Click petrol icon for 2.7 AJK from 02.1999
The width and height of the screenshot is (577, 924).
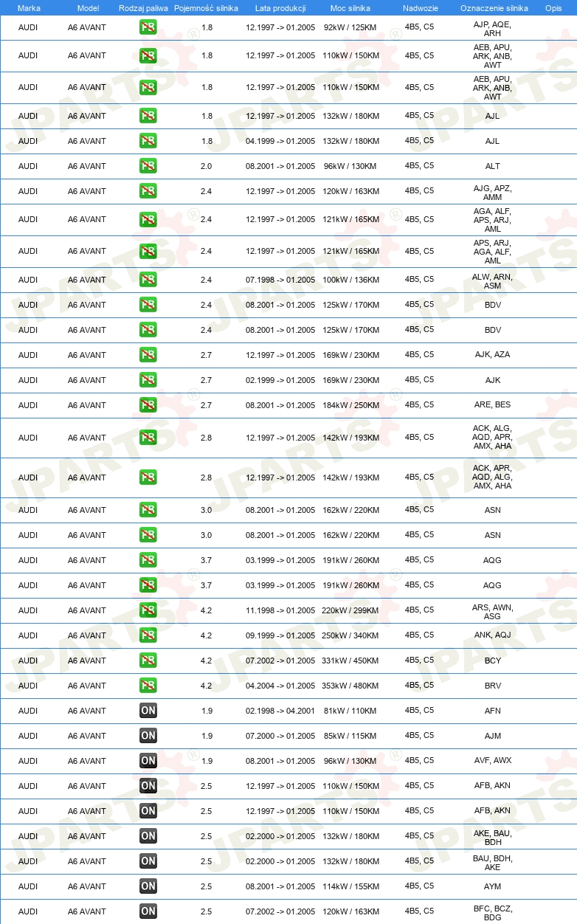click(148, 380)
